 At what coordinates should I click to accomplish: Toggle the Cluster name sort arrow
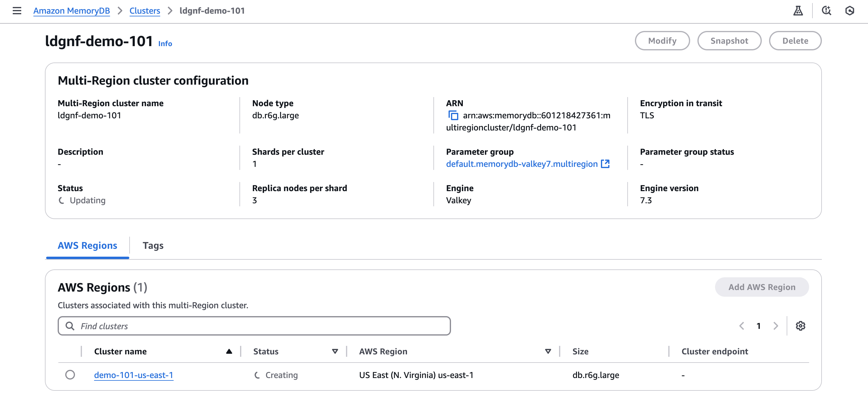[229, 351]
